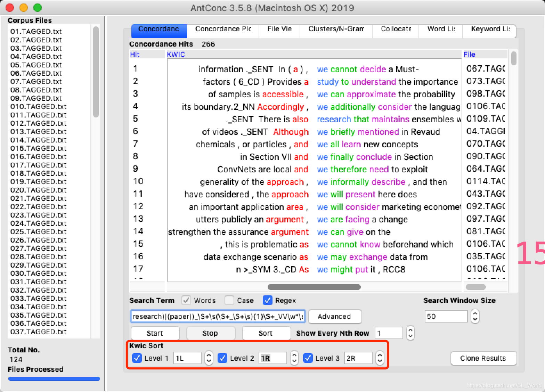Image resolution: width=545 pixels, height=392 pixels.
Task: Click the File column header
Action: [485, 55]
